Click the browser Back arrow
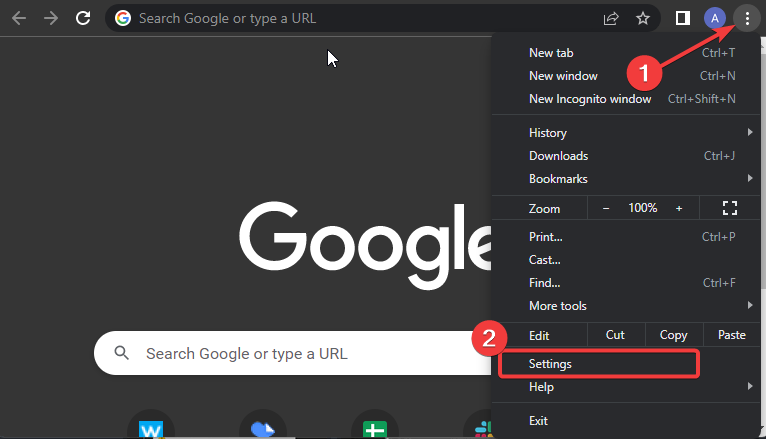The height and width of the screenshot is (439, 766). pyautogui.click(x=19, y=19)
